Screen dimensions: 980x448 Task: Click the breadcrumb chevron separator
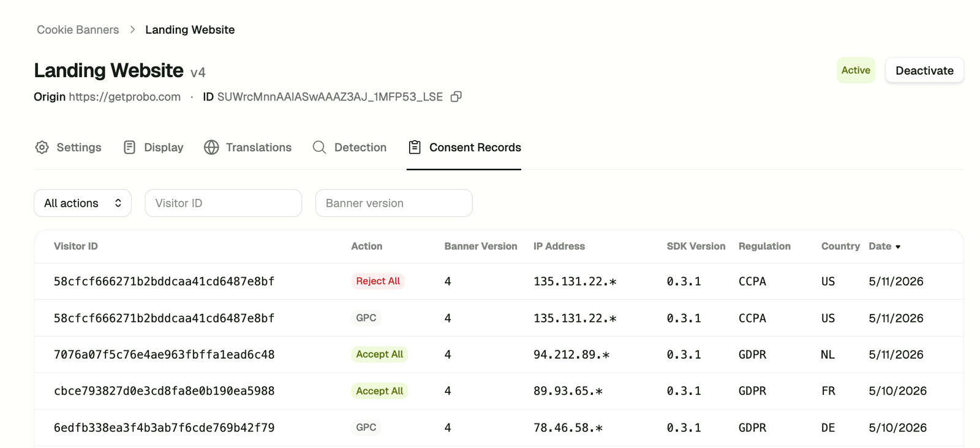pos(132,29)
